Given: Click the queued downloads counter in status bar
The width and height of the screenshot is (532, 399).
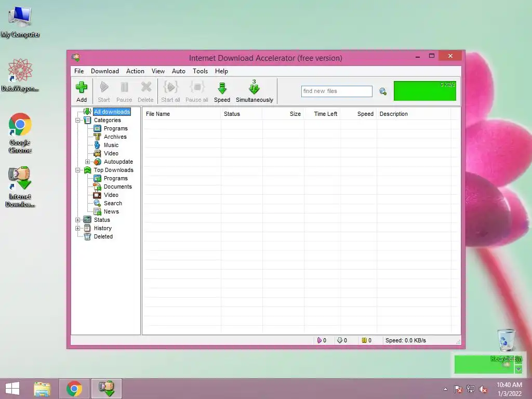Looking at the screenshot, I should coord(342,340).
